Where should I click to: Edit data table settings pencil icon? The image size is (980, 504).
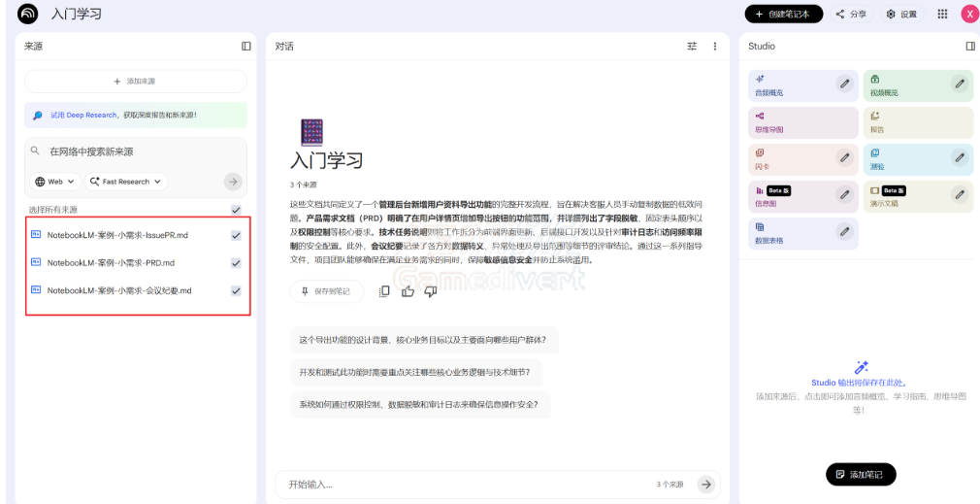click(x=844, y=231)
